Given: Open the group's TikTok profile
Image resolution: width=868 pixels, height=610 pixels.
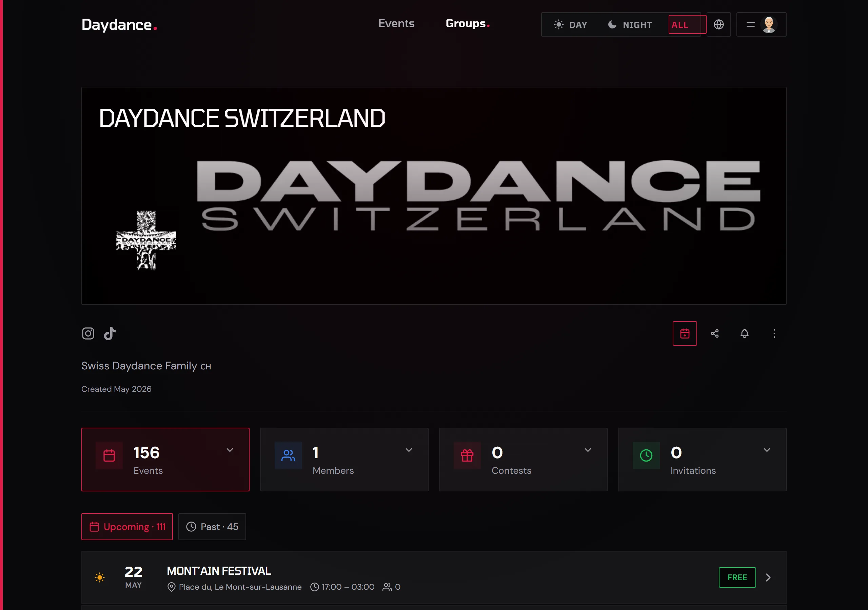Looking at the screenshot, I should tap(110, 333).
